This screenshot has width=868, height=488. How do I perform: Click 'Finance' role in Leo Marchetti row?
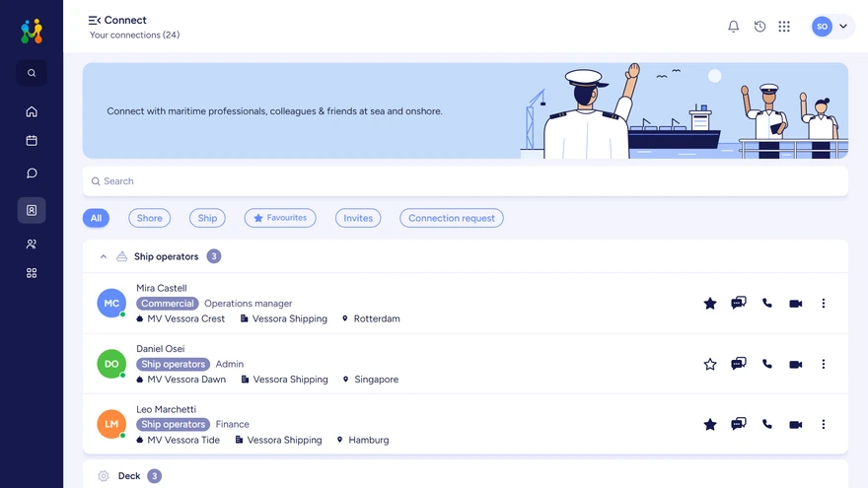click(233, 424)
